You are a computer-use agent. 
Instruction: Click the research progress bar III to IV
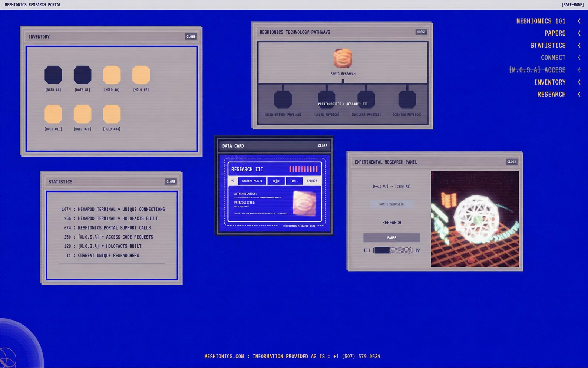point(393,250)
